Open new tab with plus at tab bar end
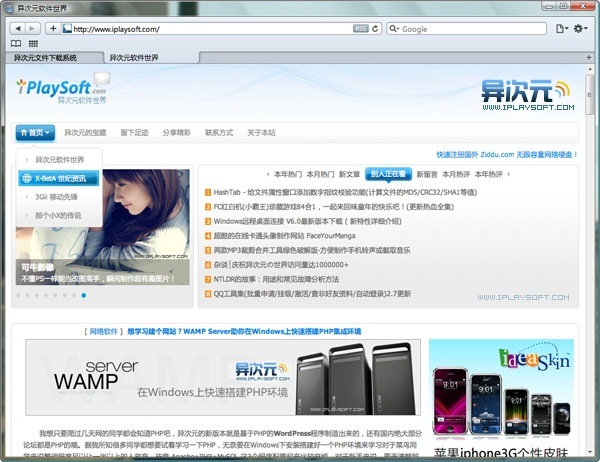This screenshot has width=600, height=462. (589, 57)
